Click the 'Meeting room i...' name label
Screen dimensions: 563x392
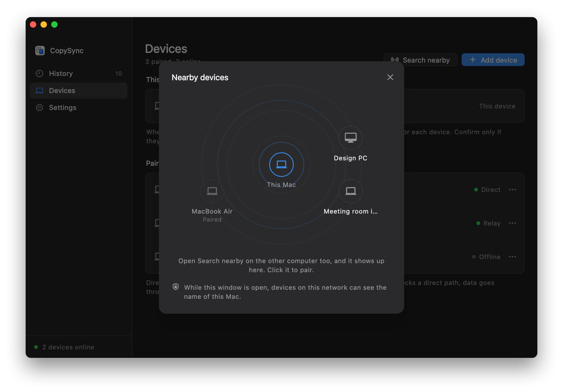click(x=351, y=211)
